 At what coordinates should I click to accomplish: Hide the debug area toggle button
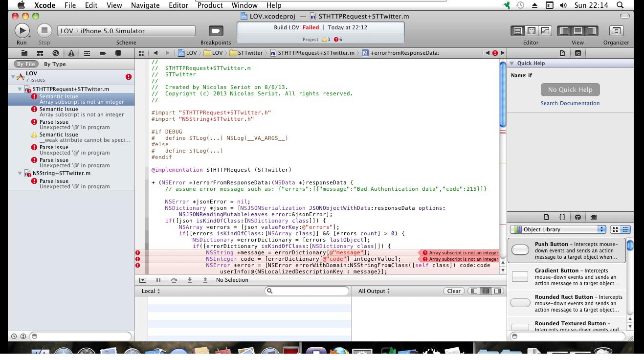tap(143, 280)
